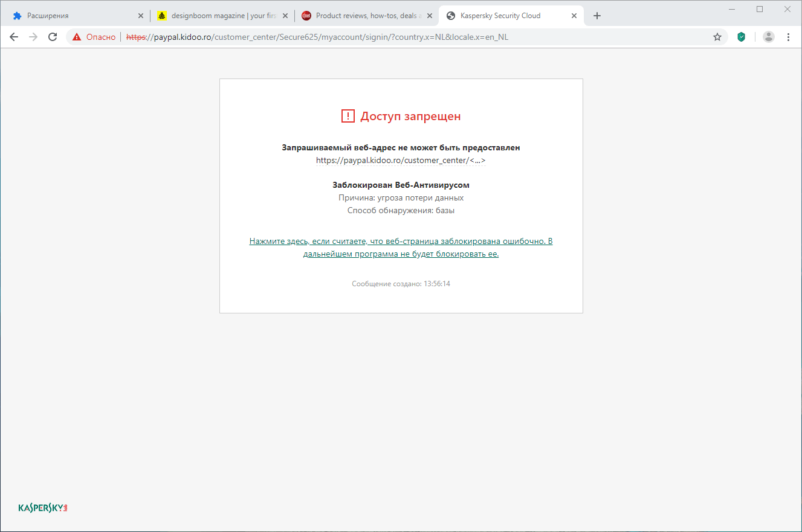Close the designboom magazine tab
This screenshot has width=802, height=532.
(x=285, y=16)
